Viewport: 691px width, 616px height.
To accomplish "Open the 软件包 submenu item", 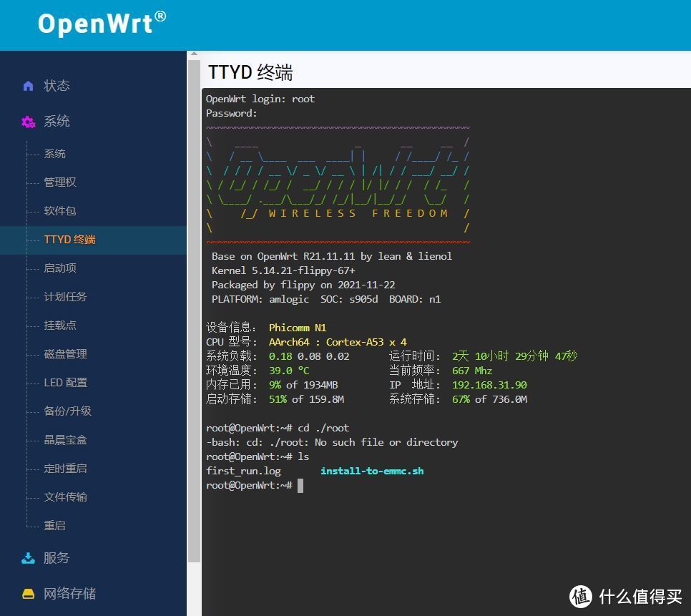I will click(60, 211).
